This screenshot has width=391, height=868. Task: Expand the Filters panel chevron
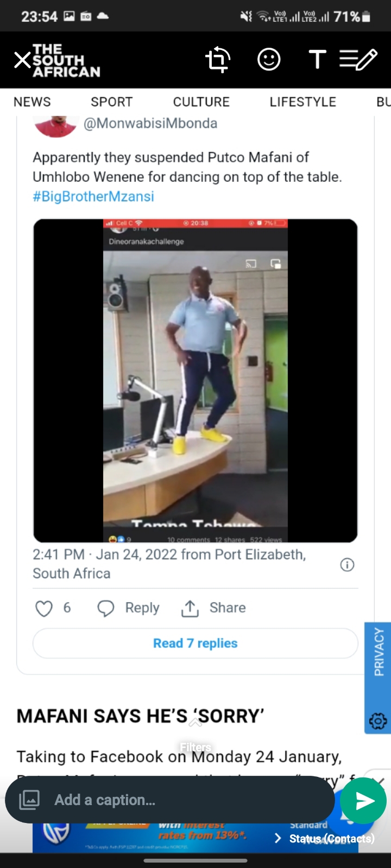tap(195, 722)
